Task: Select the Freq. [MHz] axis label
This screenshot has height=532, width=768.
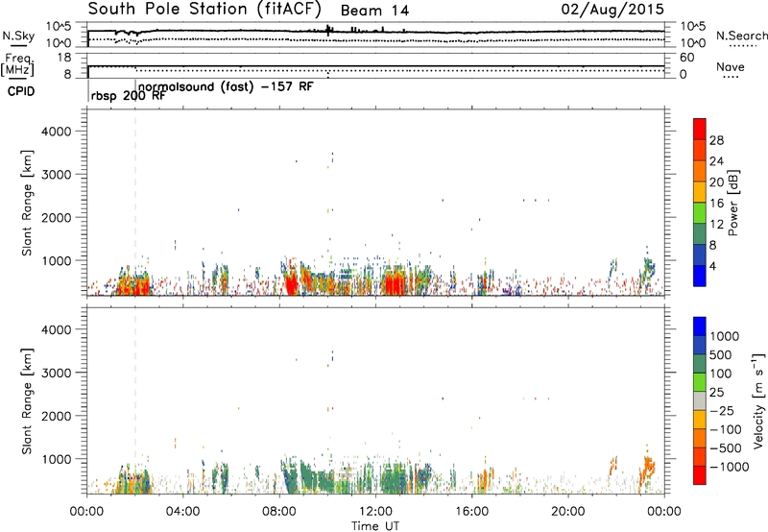Action: coord(17,64)
